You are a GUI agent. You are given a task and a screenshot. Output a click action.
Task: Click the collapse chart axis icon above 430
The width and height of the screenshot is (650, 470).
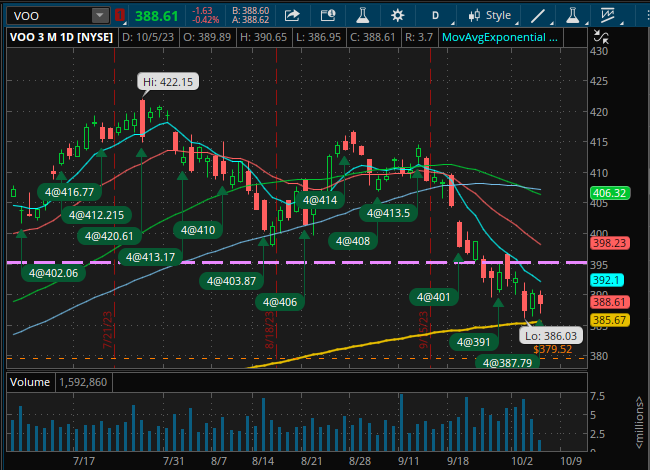point(601,37)
